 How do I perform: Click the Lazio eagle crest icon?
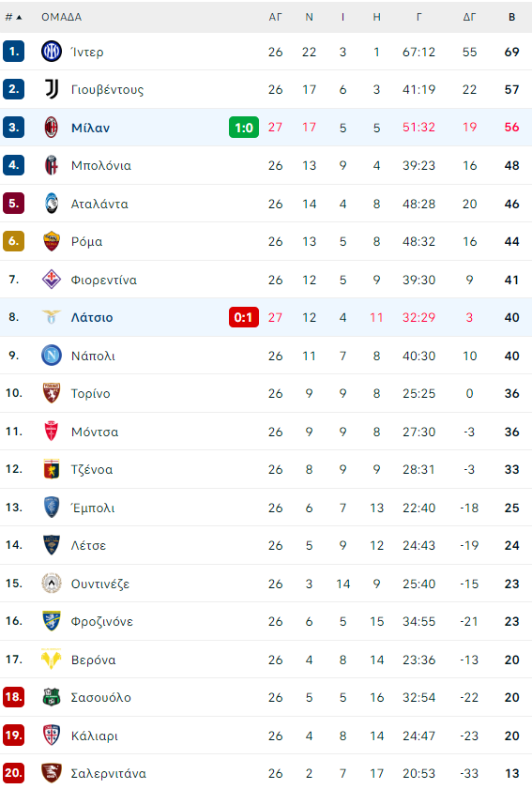click(52, 316)
